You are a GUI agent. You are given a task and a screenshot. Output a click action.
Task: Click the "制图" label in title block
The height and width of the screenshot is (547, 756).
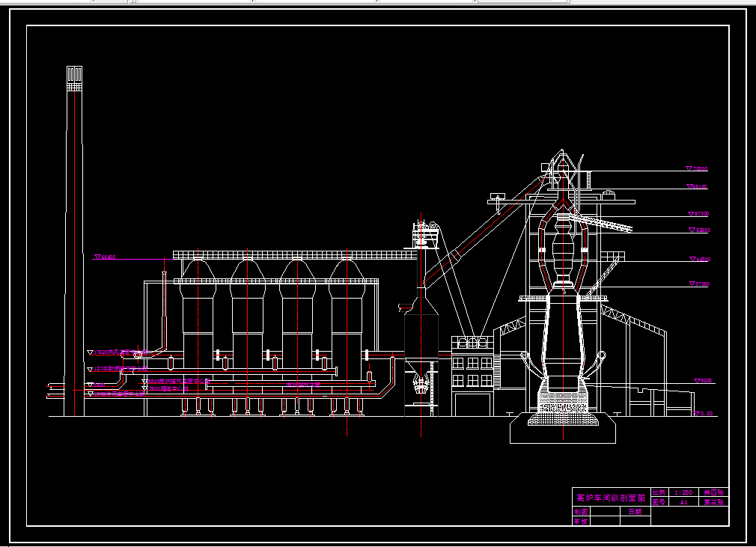click(x=581, y=512)
